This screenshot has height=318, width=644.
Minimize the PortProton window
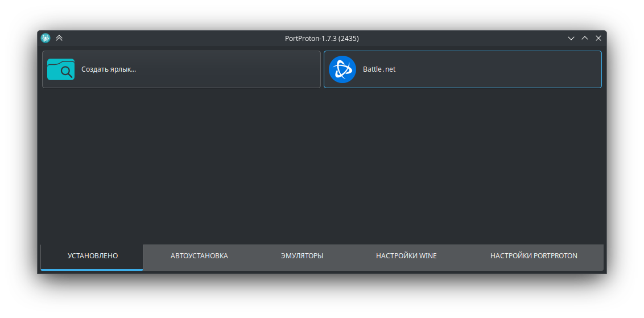571,38
